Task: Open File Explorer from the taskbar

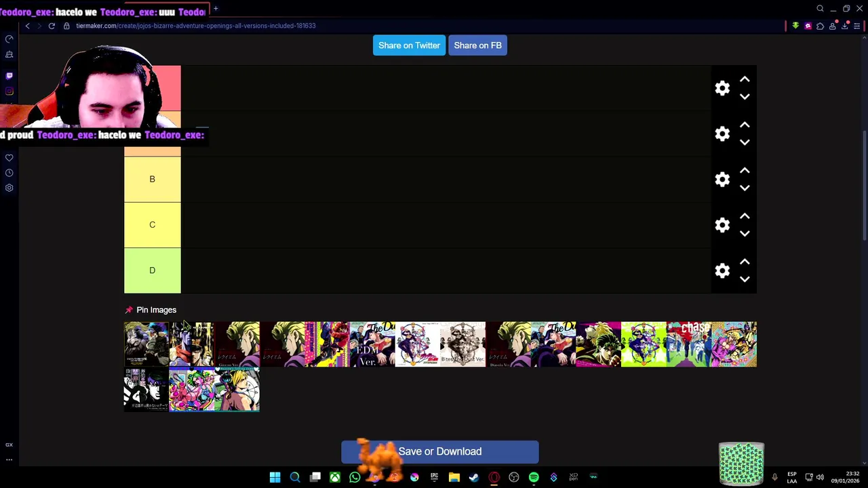Action: 454,477
